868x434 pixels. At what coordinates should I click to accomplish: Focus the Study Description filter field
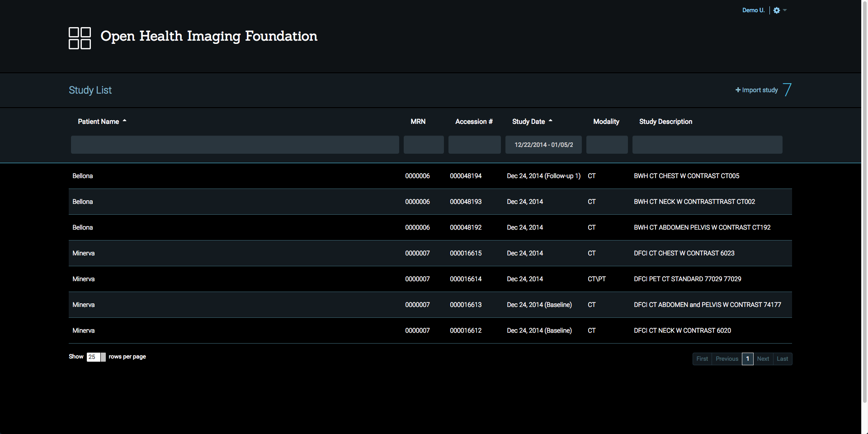pyautogui.click(x=707, y=145)
